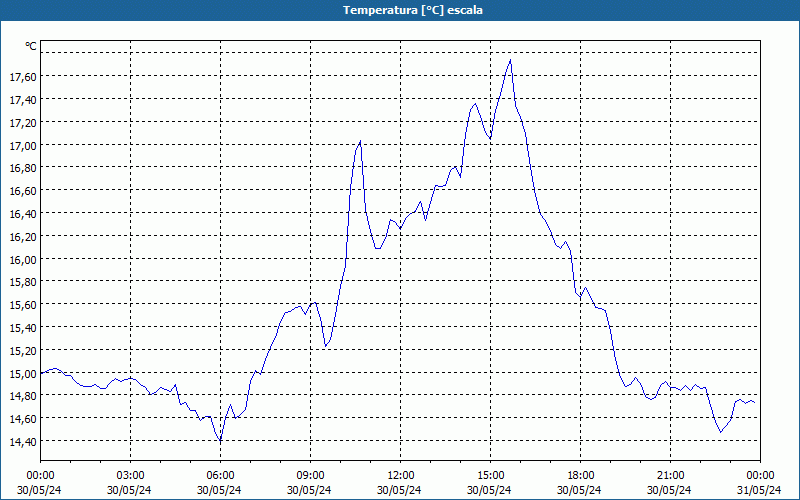Select the 06:00 time axis label
The image size is (800, 500).
pyautogui.click(x=220, y=476)
